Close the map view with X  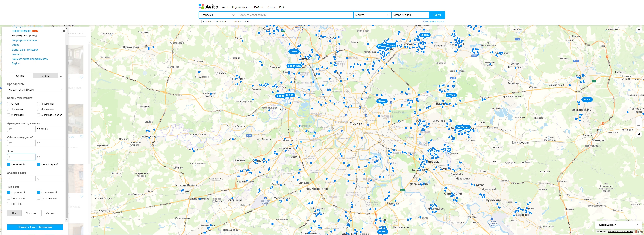[639, 30]
